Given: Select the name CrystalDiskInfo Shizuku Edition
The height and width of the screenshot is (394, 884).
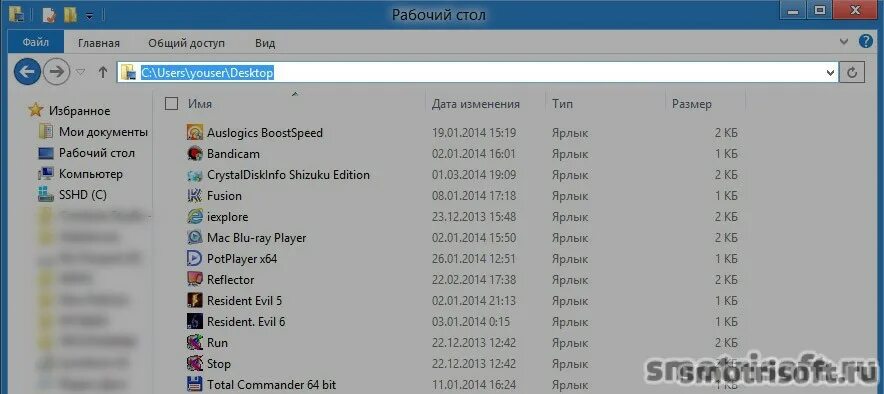Looking at the screenshot, I should click(x=288, y=175).
